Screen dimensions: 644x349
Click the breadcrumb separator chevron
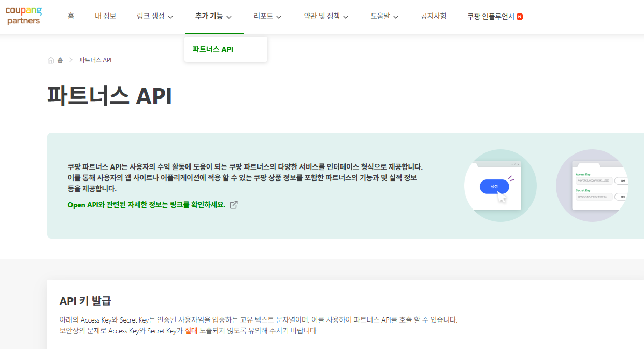coord(71,60)
